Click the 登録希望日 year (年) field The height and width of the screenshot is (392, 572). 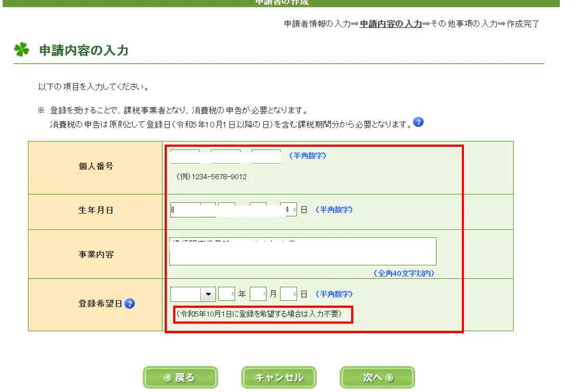(226, 294)
